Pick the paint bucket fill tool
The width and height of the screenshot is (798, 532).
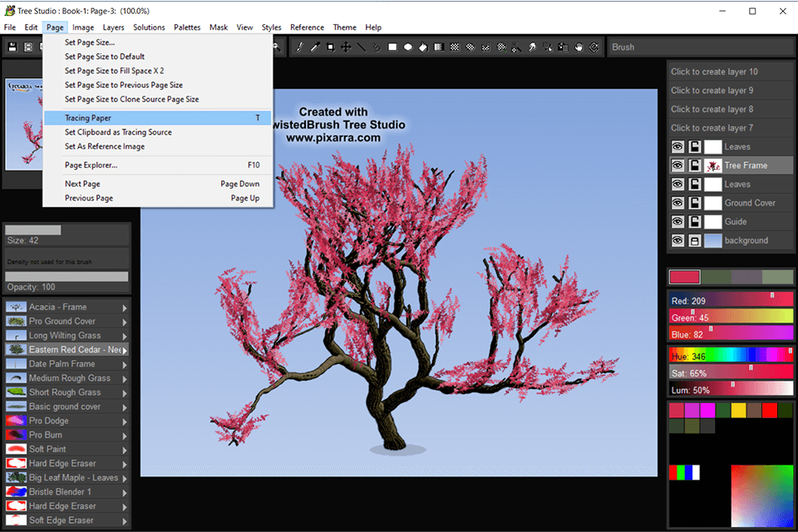coord(424,47)
